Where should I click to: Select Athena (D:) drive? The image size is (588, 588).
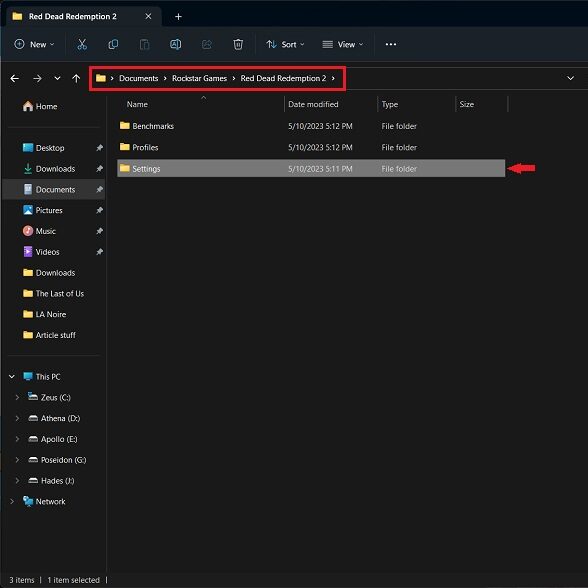(54, 418)
